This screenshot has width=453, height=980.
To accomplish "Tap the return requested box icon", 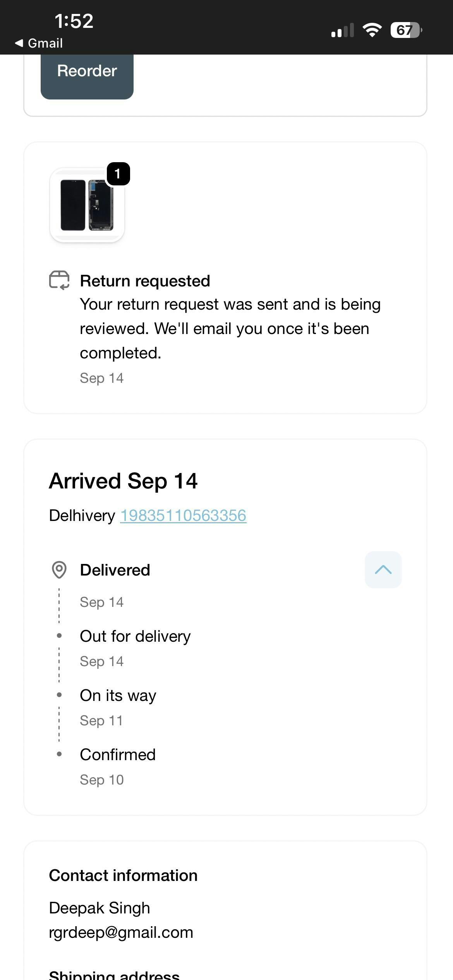I will click(59, 280).
